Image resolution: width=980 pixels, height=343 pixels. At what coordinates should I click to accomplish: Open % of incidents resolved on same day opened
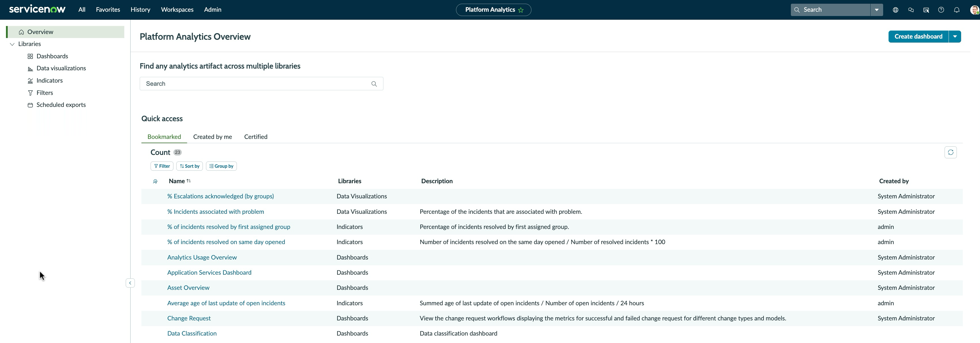coord(226,242)
